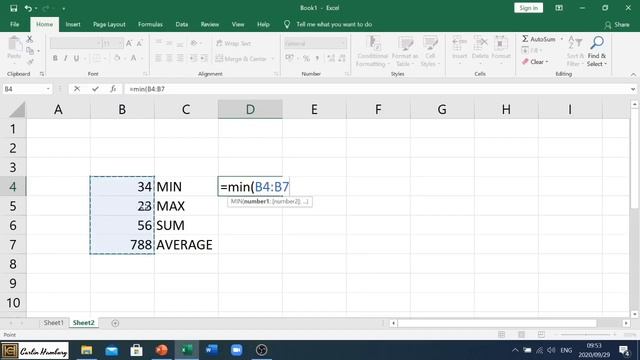Viewport: 640px width, 360px height.
Task: Switch to Normal view icon
Action: point(502,335)
